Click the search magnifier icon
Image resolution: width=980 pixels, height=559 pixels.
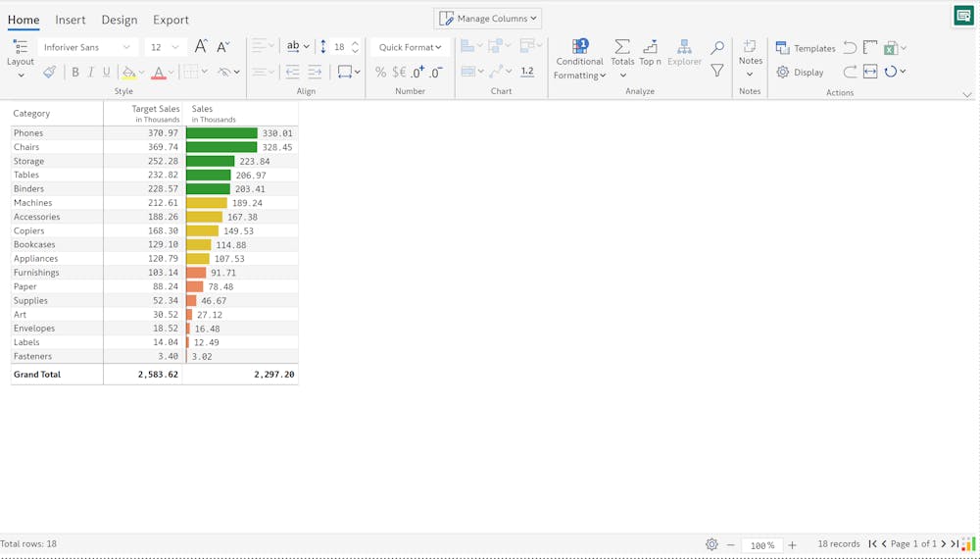tap(717, 47)
